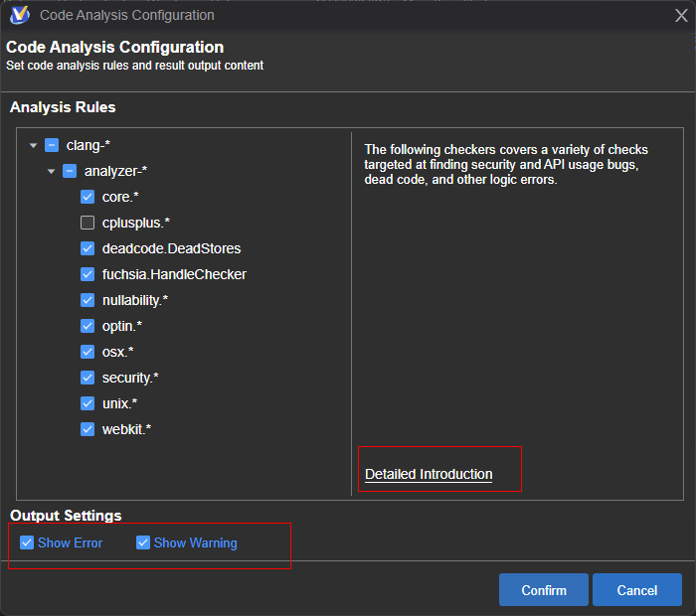The height and width of the screenshot is (616, 696).
Task: Select the optin.* tree item label
Action: coord(122,326)
